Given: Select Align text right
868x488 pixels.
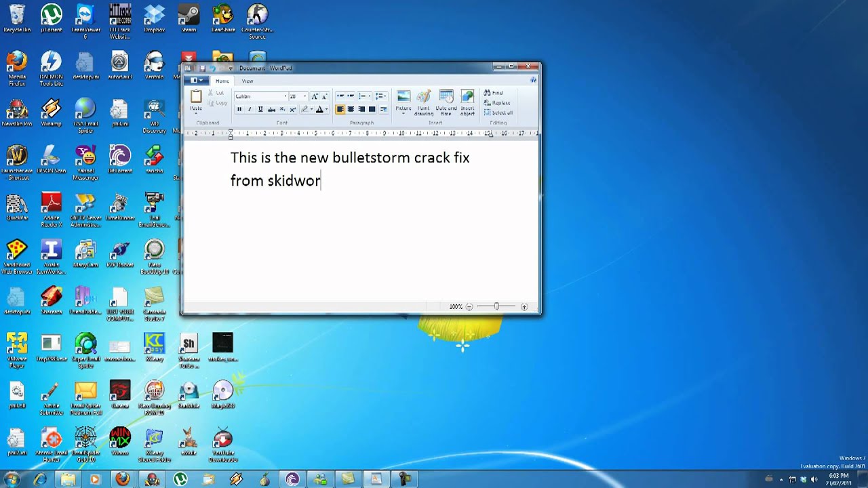Looking at the screenshot, I should coord(361,109).
